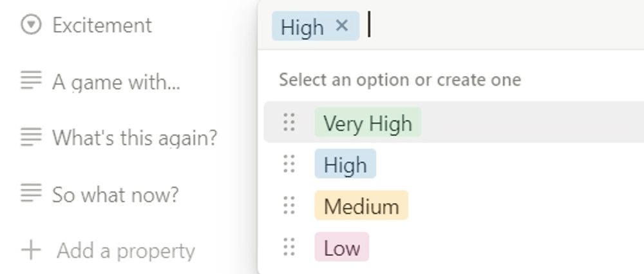Remove the selected High tag
Screen dimensions: 644x274
pyautogui.click(x=342, y=26)
